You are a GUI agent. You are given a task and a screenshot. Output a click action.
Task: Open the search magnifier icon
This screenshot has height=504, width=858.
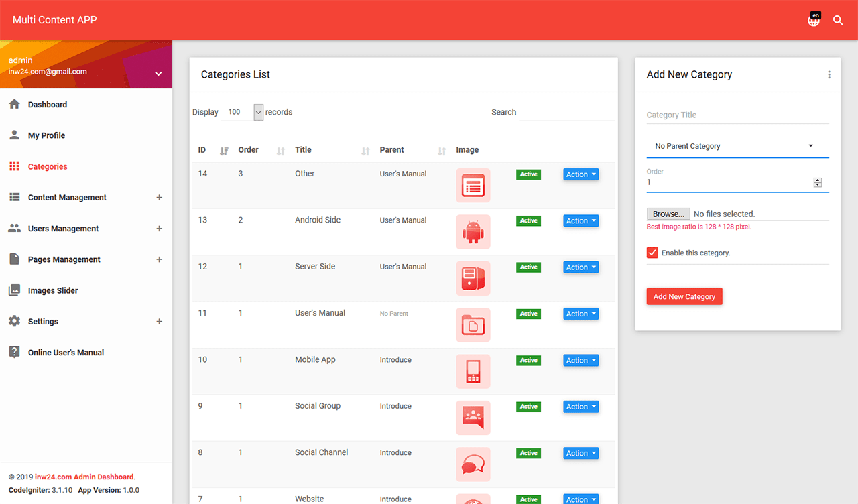click(x=838, y=20)
